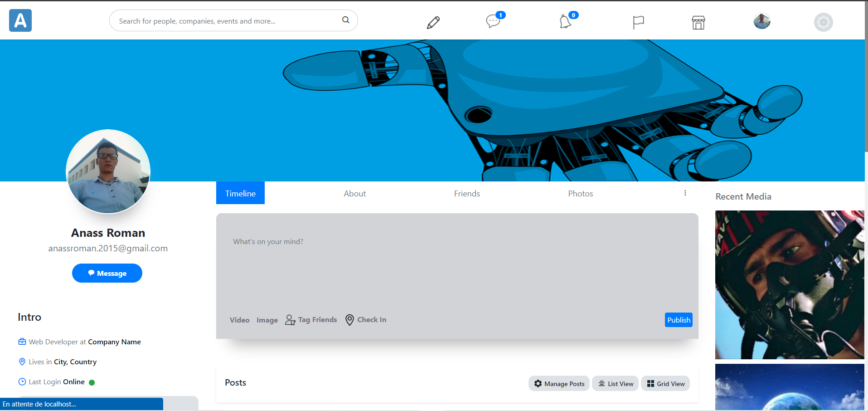
Task: Click the City, Country text
Action: point(75,362)
